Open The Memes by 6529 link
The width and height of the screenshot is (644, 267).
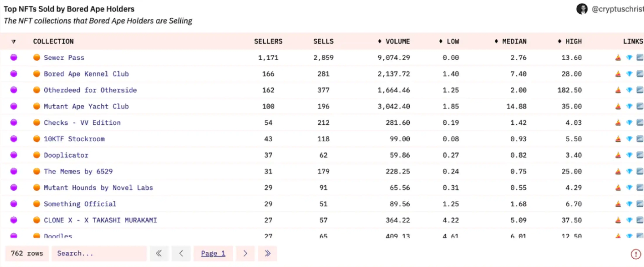tap(78, 171)
